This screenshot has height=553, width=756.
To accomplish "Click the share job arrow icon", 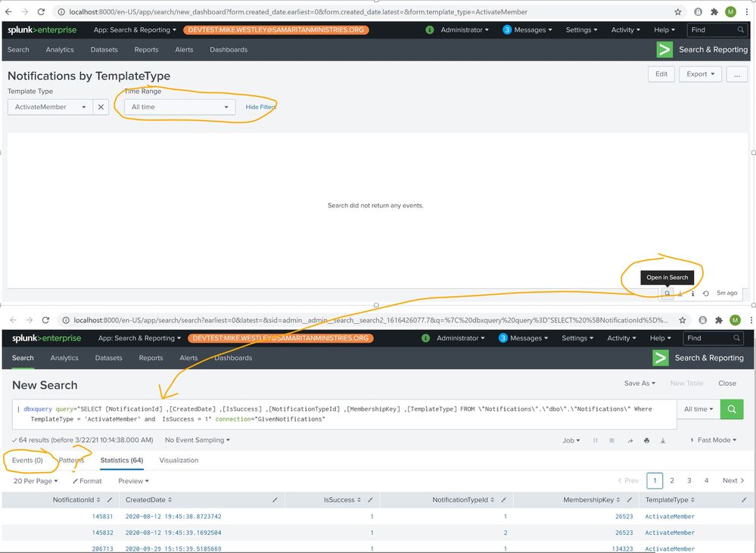I will (x=629, y=440).
